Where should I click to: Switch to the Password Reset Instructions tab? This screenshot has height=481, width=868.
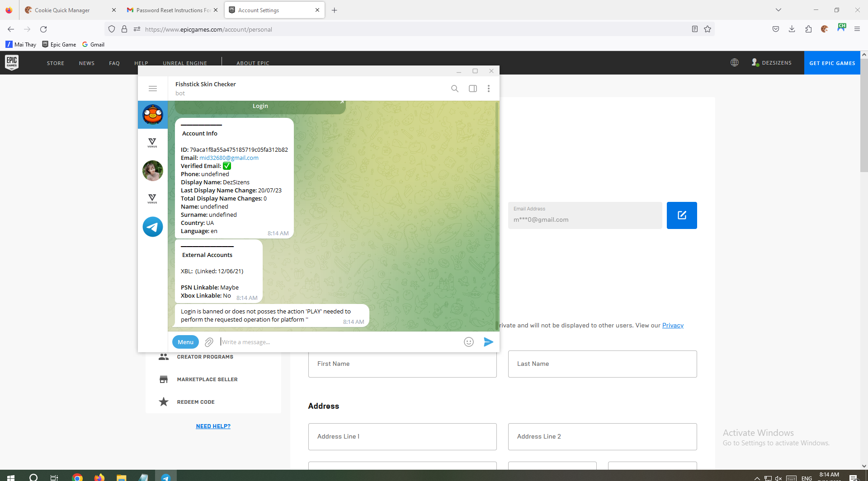(172, 10)
